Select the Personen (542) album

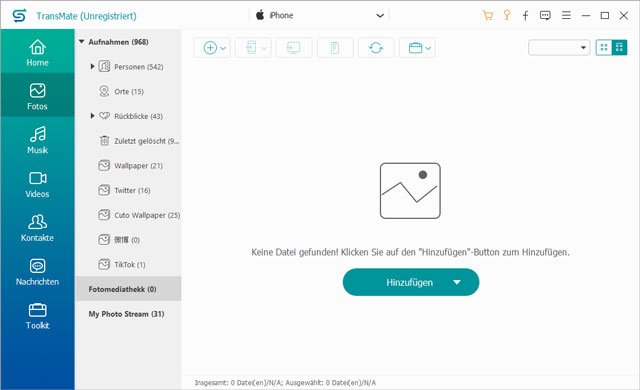(139, 66)
